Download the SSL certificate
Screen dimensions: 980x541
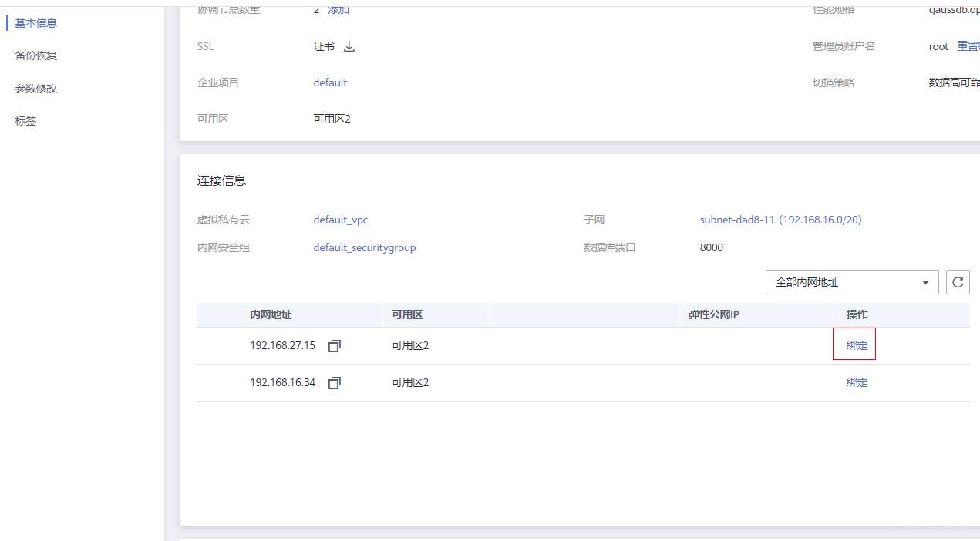tap(349, 47)
